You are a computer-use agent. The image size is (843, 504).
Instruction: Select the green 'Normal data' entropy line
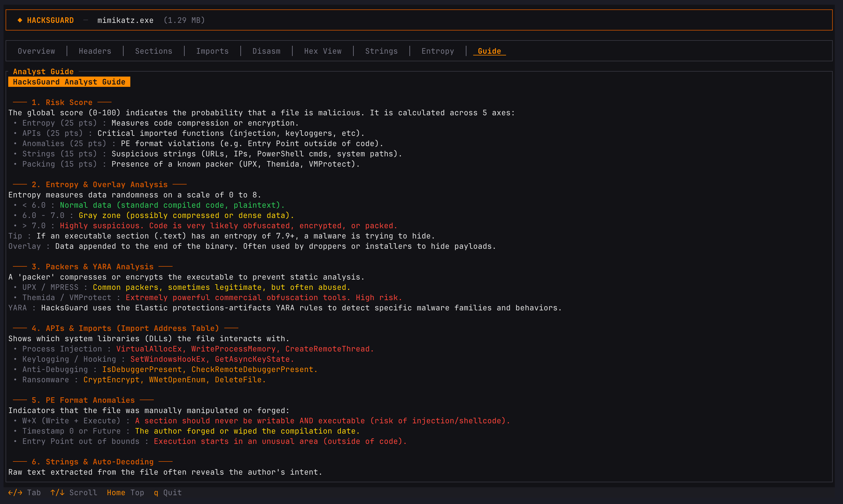(149, 205)
